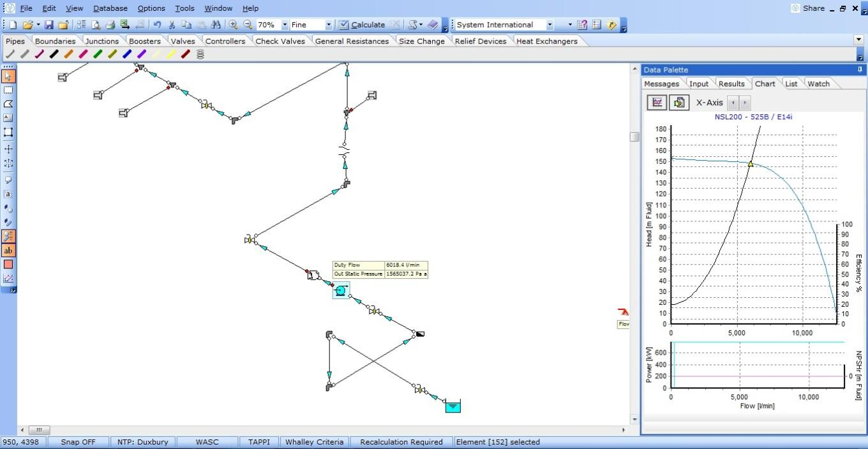This screenshot has height=449, width=868.
Task: Click the Find (binoculars) icon
Action: pyautogui.click(x=216, y=25)
